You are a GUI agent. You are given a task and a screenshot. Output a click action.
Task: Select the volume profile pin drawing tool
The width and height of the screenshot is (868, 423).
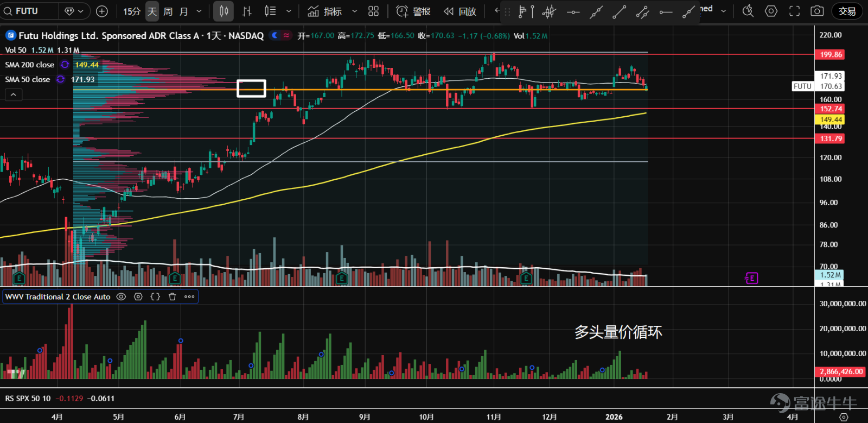pos(526,11)
